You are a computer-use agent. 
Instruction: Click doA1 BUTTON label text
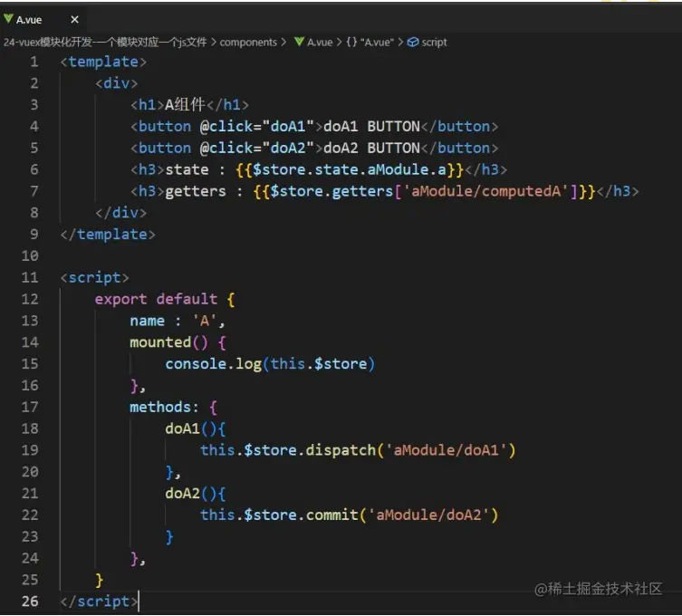[372, 127]
